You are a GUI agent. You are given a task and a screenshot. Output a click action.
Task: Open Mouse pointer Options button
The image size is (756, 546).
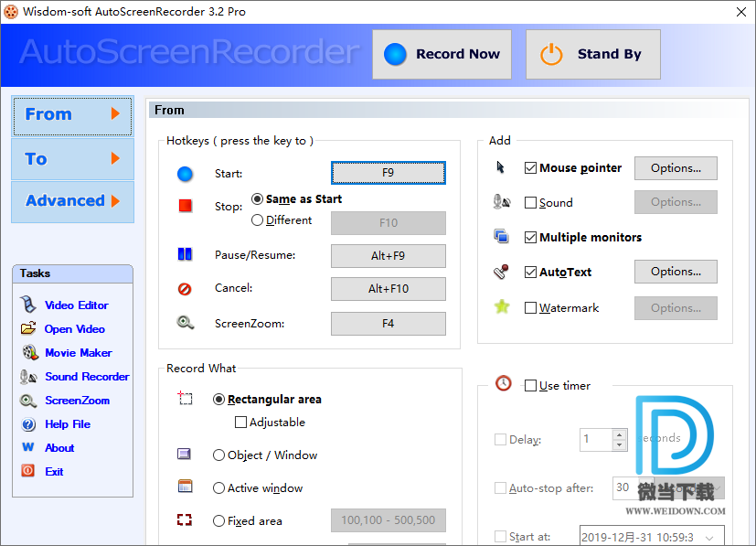point(676,168)
